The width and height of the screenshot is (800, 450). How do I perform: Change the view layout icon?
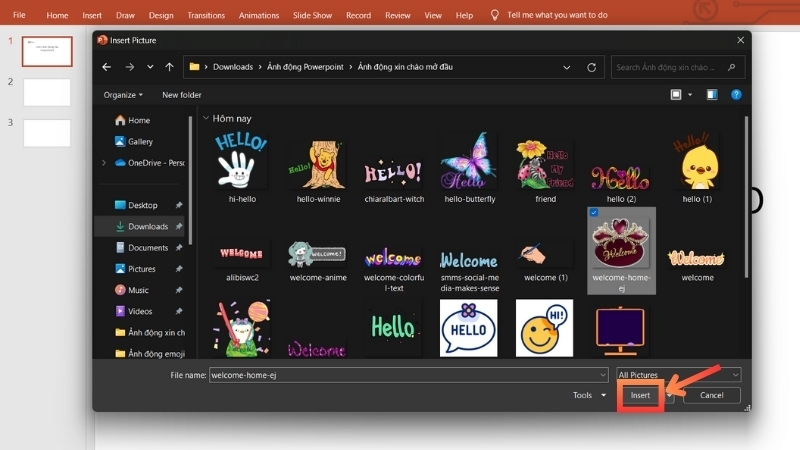tap(676, 94)
